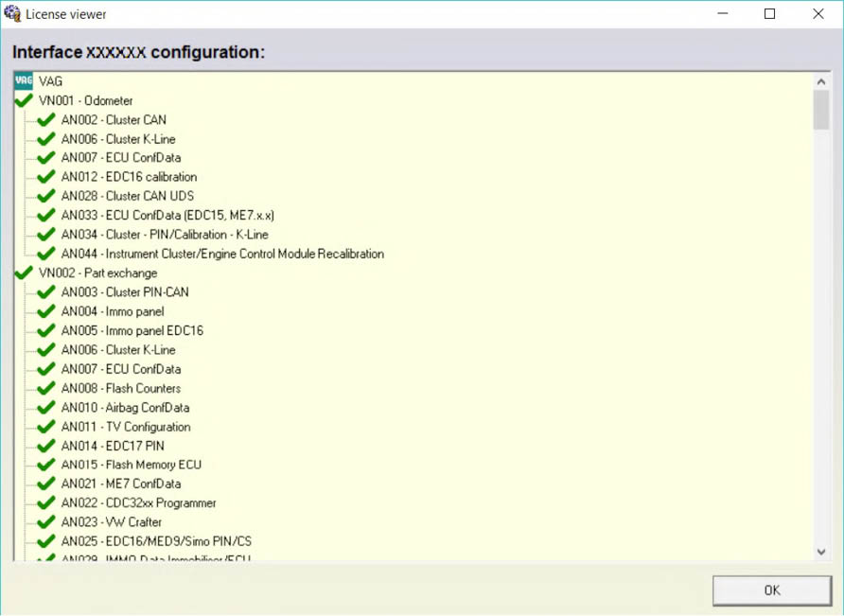Select AN004 - Immo panel item
844x616 pixels.
coord(112,311)
